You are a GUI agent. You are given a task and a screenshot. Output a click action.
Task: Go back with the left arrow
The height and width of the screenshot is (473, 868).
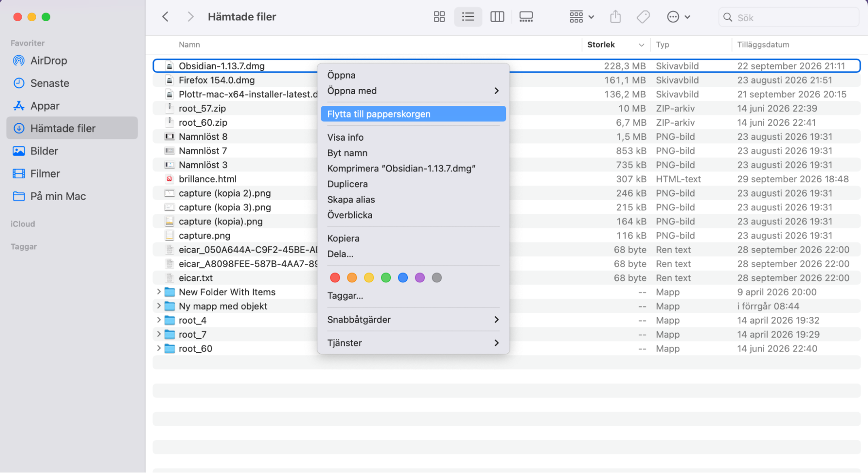[165, 17]
